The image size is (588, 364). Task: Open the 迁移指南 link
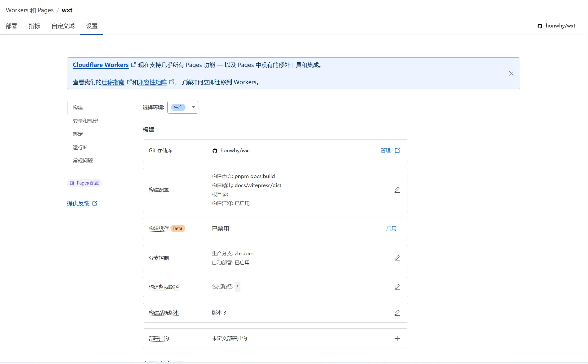[x=113, y=82]
